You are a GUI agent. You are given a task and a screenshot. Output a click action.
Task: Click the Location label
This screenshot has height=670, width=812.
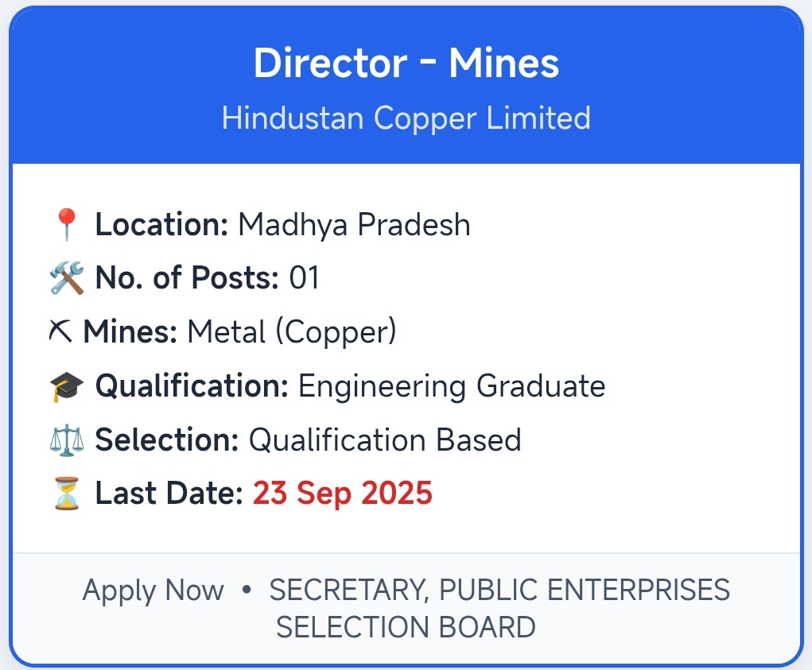click(x=162, y=225)
